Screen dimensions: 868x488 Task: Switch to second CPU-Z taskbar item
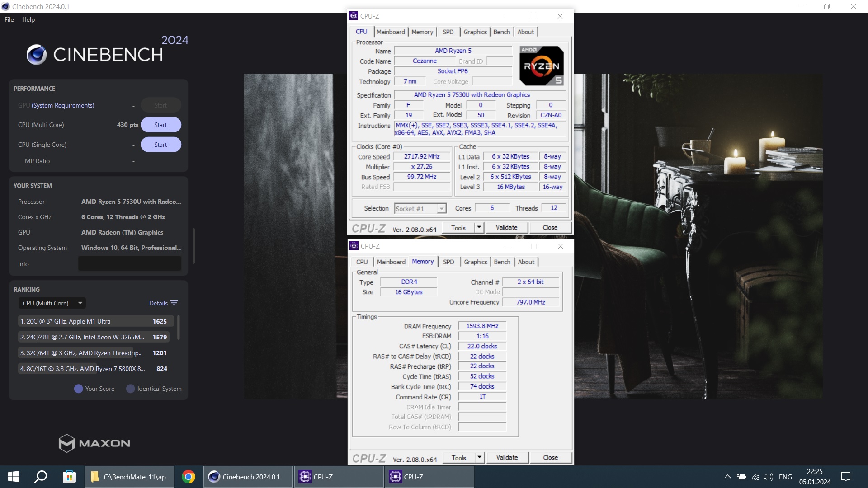click(429, 477)
